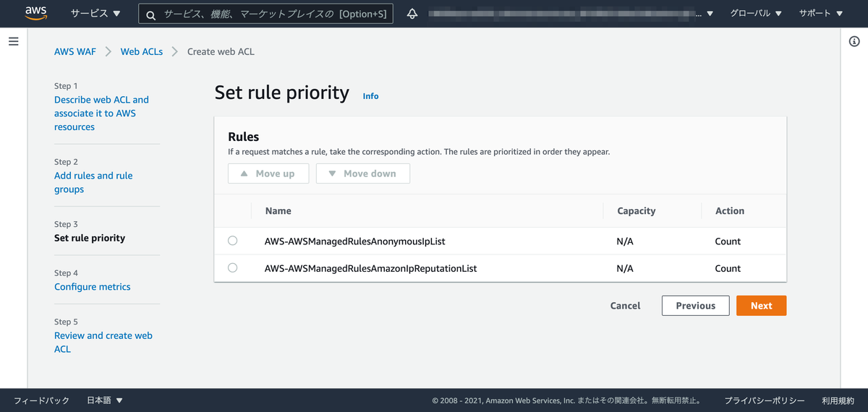Select the AWS-AWSManagedRulesAmazonIpReputationList radio button
Viewport: 868px width, 412px height.
pos(232,267)
